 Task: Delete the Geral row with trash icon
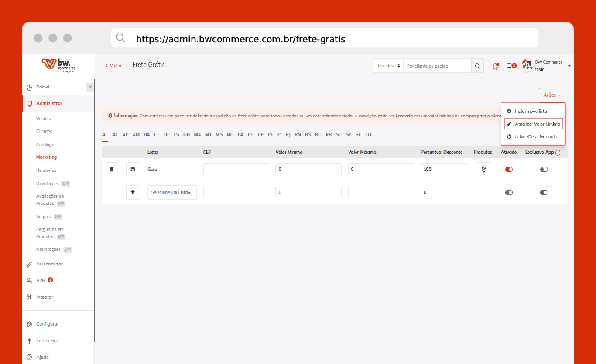[x=112, y=169]
